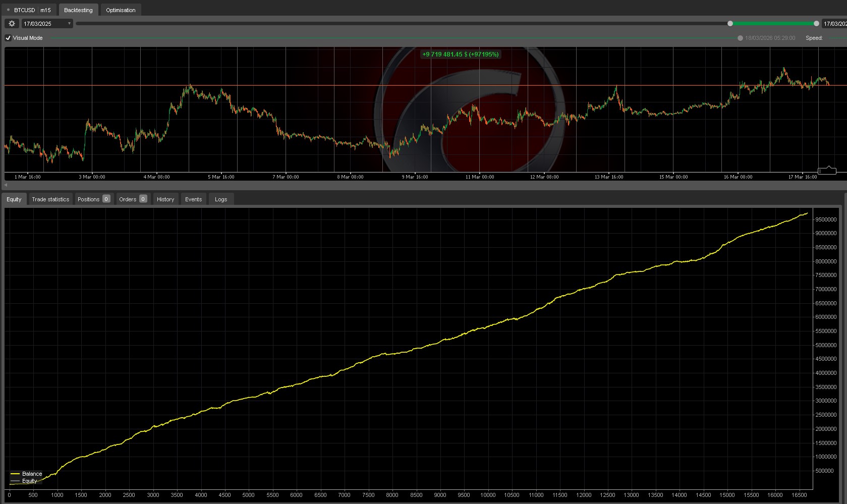
Task: Switch to the Optimisation tab
Action: click(x=121, y=10)
